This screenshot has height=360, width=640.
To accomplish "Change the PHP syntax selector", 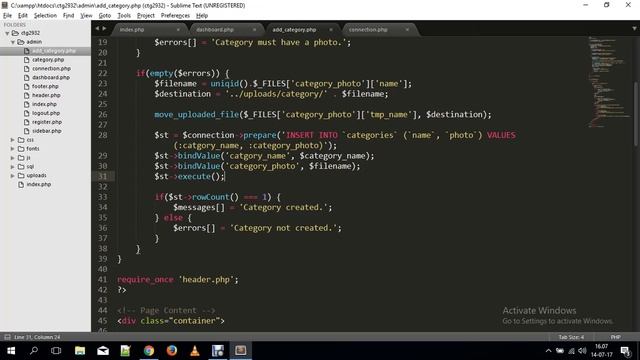I will [x=616, y=337].
